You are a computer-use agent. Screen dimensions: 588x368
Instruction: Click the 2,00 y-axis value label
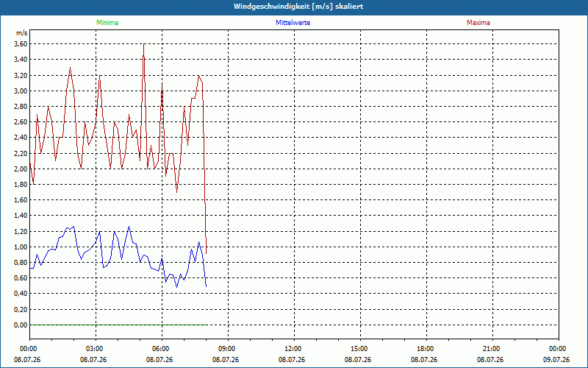click(x=21, y=169)
